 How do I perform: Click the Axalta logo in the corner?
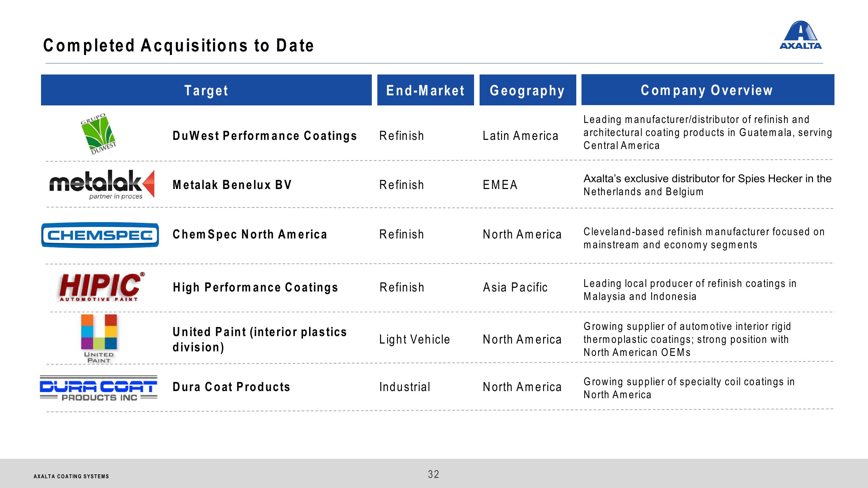[800, 35]
